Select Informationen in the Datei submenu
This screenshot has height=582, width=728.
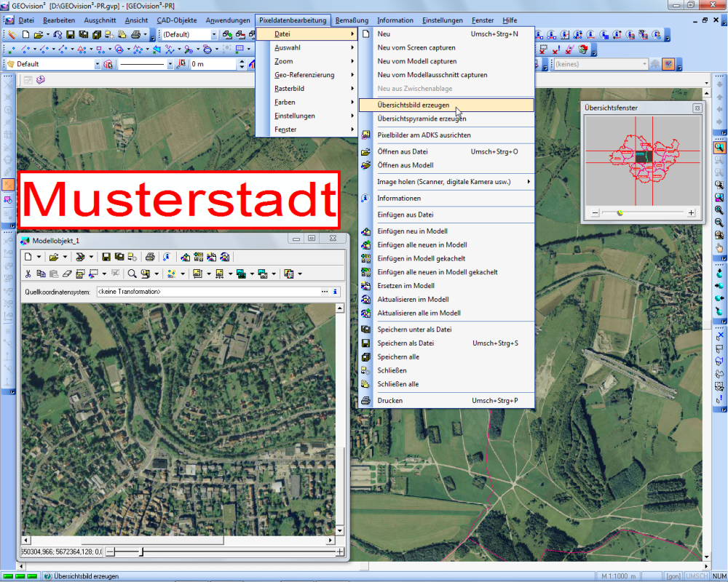(447, 198)
